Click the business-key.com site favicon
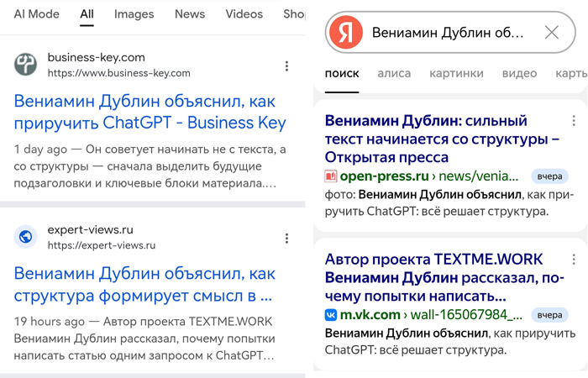 26,65
